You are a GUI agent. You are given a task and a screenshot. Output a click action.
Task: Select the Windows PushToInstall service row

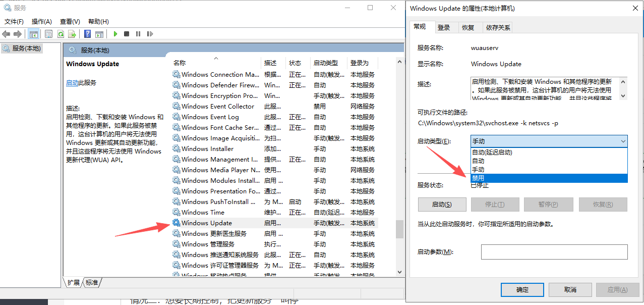pos(275,201)
